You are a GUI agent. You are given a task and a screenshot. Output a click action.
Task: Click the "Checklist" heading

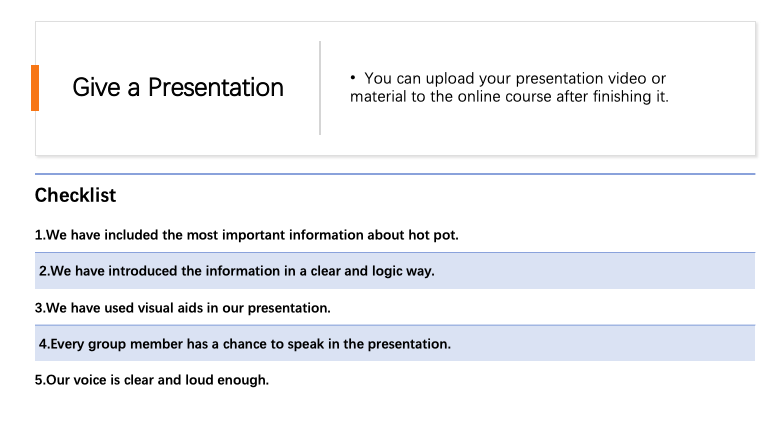click(75, 195)
